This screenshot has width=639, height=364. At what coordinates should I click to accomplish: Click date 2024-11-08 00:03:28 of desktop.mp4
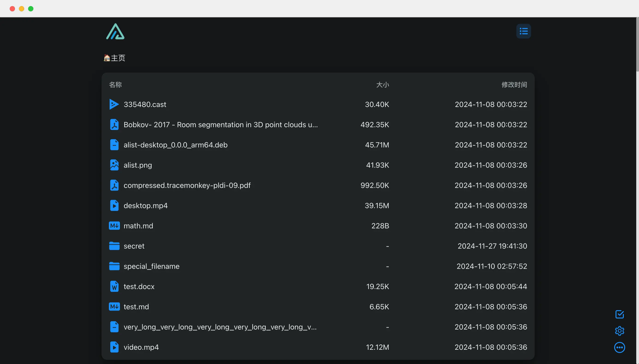click(x=491, y=205)
